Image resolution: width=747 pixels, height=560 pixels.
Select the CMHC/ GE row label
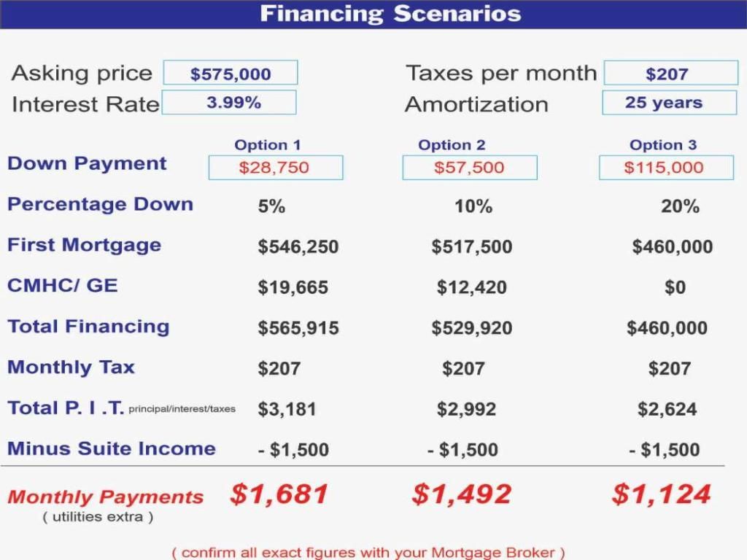click(x=62, y=285)
